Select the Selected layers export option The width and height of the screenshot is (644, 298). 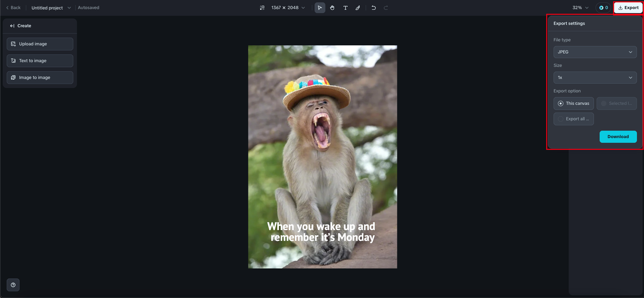(617, 103)
